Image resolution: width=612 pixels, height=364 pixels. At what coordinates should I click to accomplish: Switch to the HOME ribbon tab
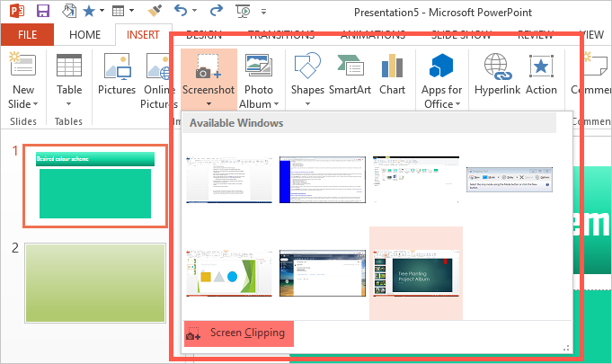pos(85,35)
